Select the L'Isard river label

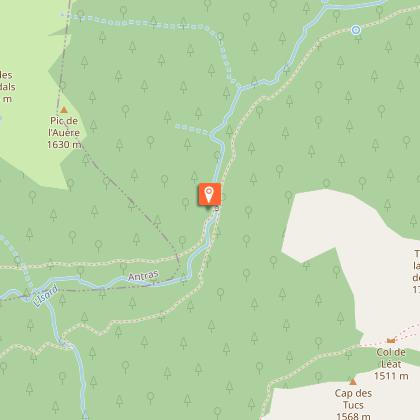coord(46,296)
